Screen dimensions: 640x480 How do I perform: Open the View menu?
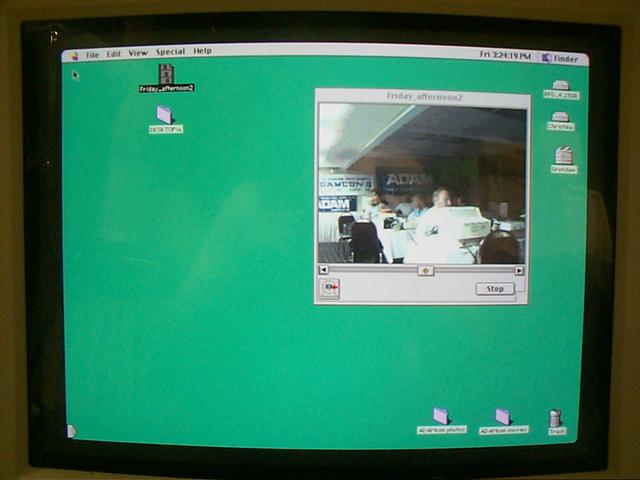138,53
